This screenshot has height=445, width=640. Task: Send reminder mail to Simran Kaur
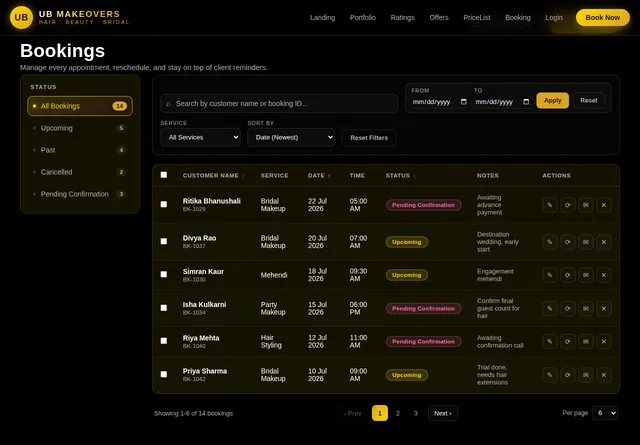point(586,275)
